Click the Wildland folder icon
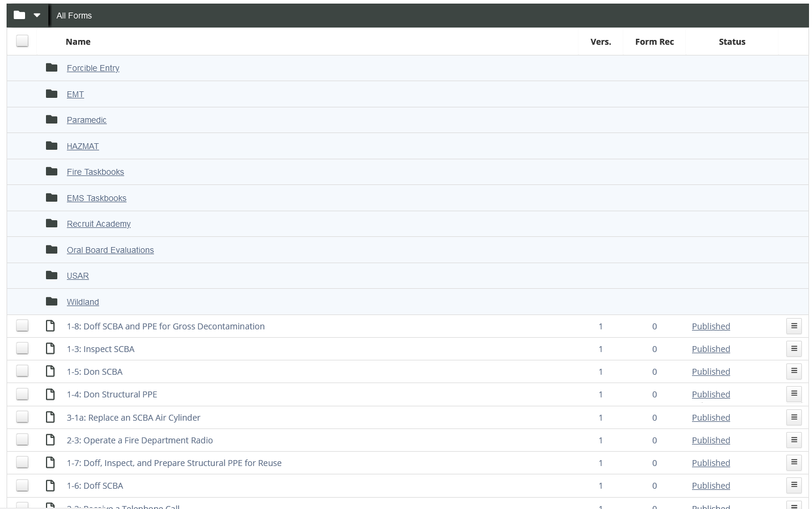This screenshot has height=509, width=812. click(52, 301)
